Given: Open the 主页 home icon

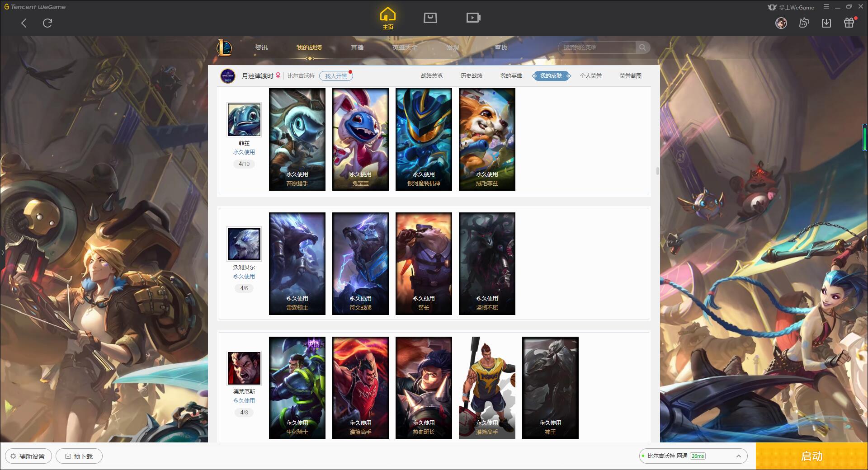Looking at the screenshot, I should [x=388, y=19].
